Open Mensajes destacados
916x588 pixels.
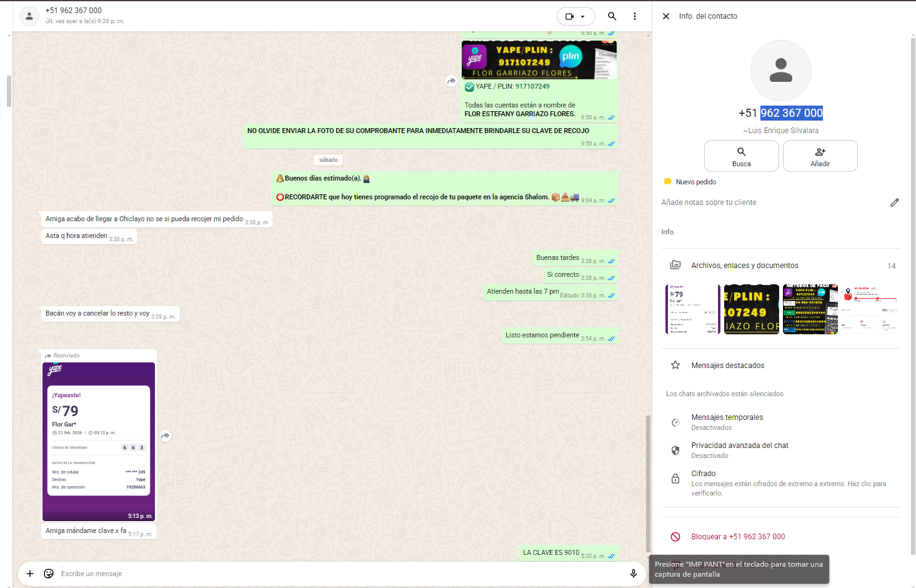point(727,366)
